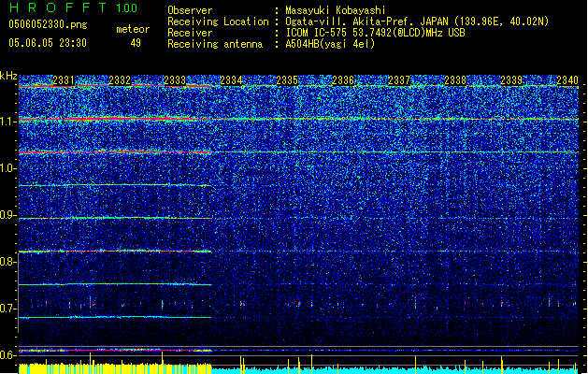The height and width of the screenshot is (374, 588).
Task: Click time marker 2338
Action: (455, 80)
